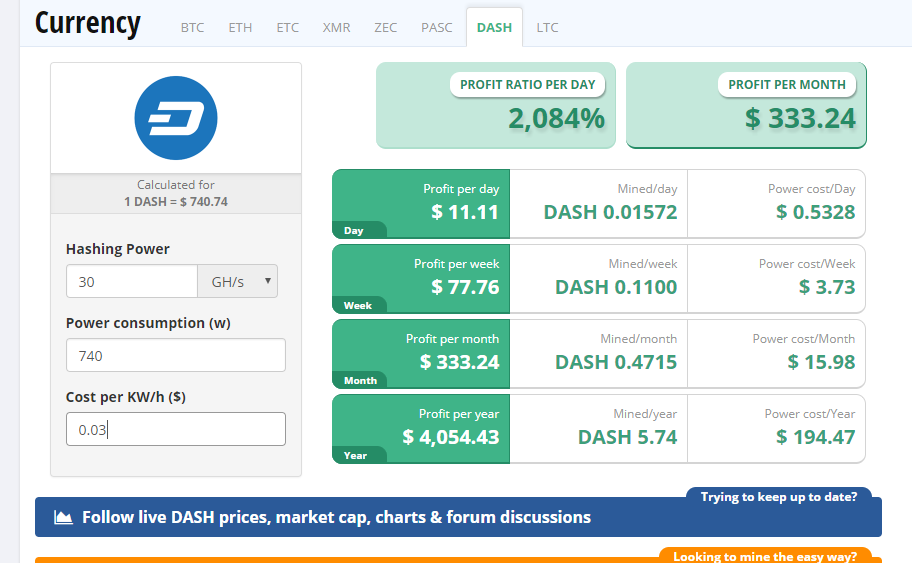This screenshot has height=563, width=912.
Task: Switch to the XMR currency tab
Action: pyautogui.click(x=336, y=27)
